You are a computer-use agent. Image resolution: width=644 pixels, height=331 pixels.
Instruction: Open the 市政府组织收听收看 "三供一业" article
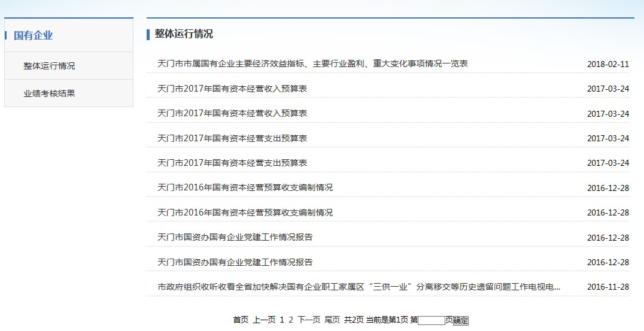[359, 287]
